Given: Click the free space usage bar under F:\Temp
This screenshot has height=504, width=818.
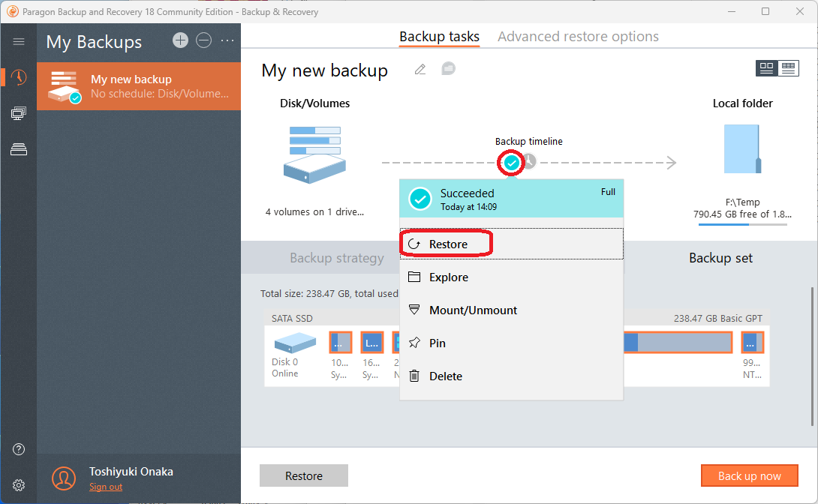Looking at the screenshot, I should pos(742,225).
